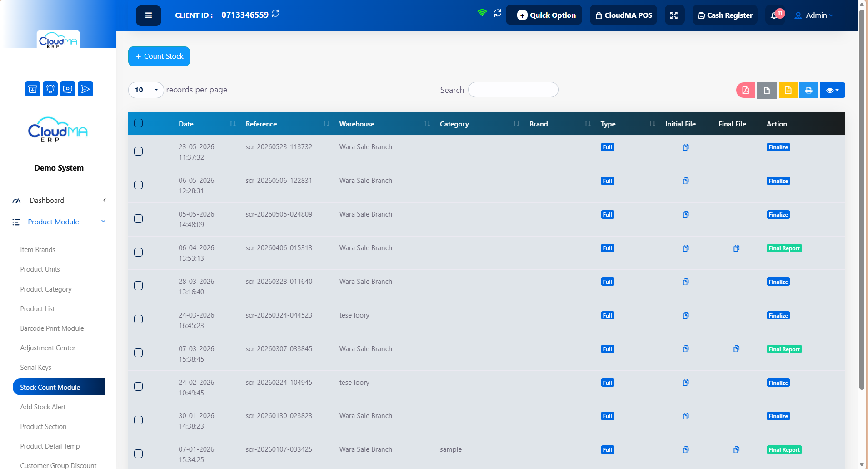The width and height of the screenshot is (868, 469).
Task: Open initial file for scr-20260324-044523
Action: [x=686, y=316]
